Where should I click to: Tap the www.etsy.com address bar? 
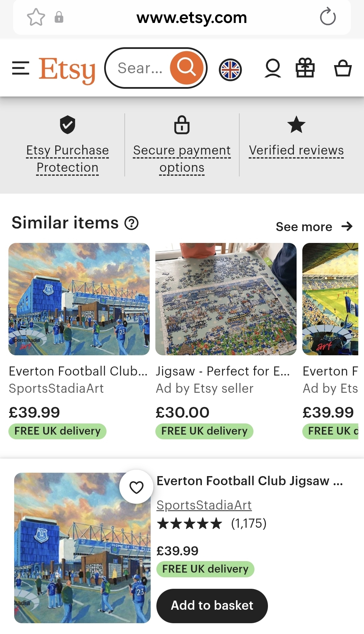[x=191, y=18]
